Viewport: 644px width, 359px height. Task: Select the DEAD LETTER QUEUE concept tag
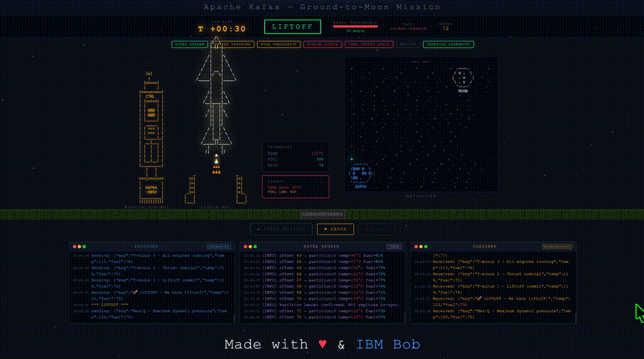click(x=369, y=44)
